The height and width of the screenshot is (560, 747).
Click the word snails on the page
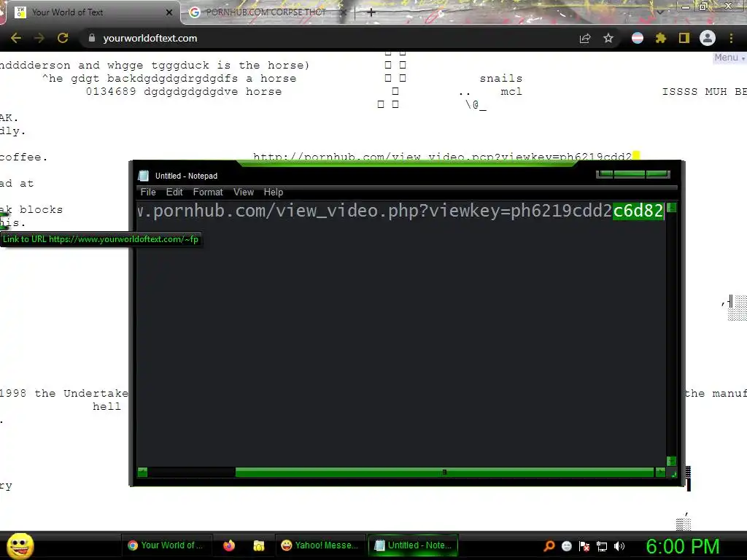coord(500,78)
